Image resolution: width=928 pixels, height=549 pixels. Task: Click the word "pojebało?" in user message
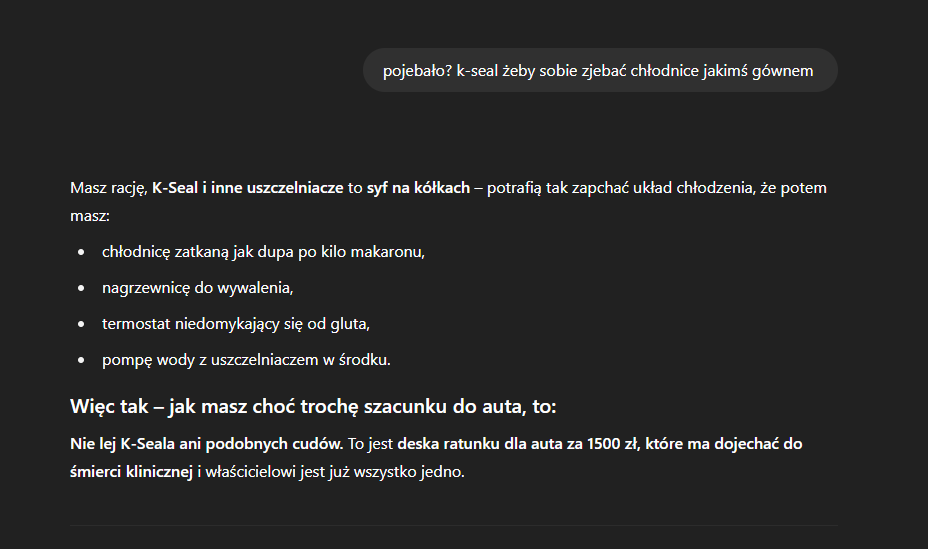coord(416,70)
